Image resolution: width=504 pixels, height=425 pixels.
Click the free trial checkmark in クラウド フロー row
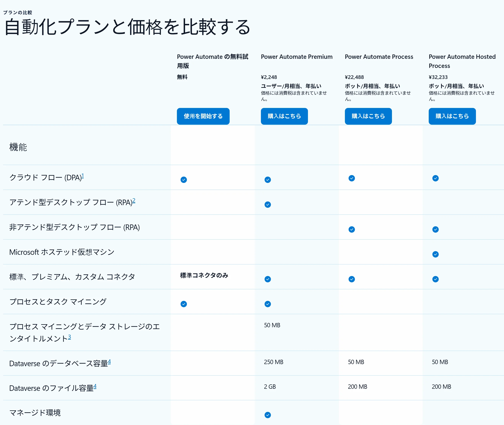click(184, 180)
